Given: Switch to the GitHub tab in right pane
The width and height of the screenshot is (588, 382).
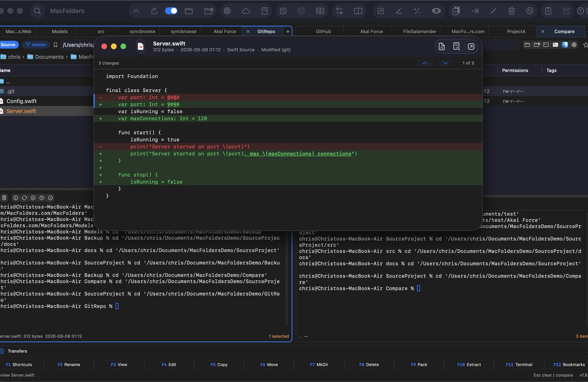Looking at the screenshot, I should click(323, 32).
